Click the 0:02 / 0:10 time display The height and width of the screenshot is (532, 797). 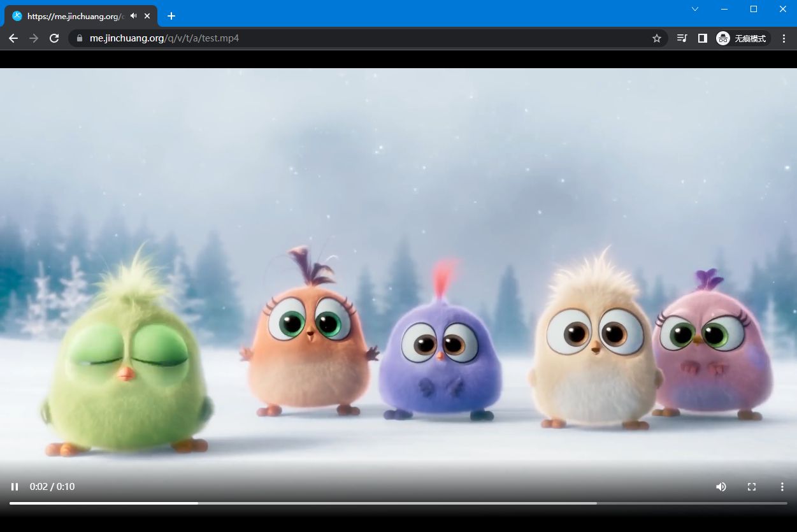click(x=52, y=487)
